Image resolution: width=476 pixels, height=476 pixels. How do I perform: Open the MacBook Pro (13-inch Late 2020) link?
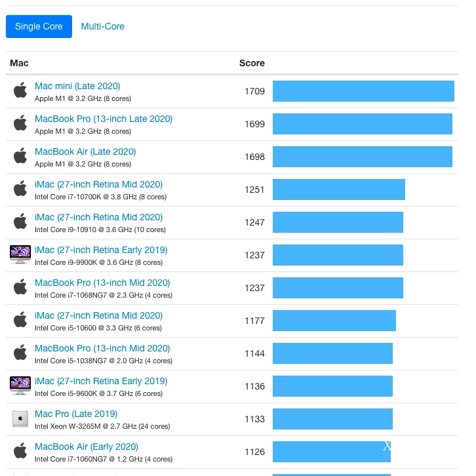[x=104, y=119]
